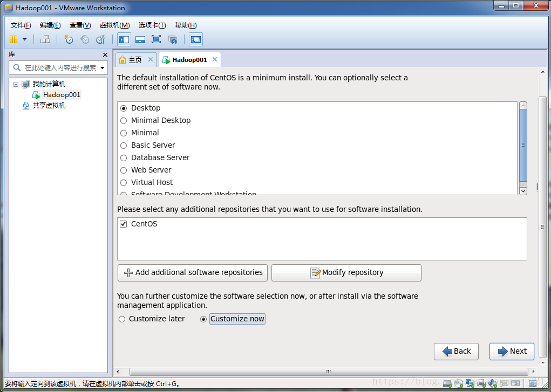Click the Next button

tap(512, 352)
